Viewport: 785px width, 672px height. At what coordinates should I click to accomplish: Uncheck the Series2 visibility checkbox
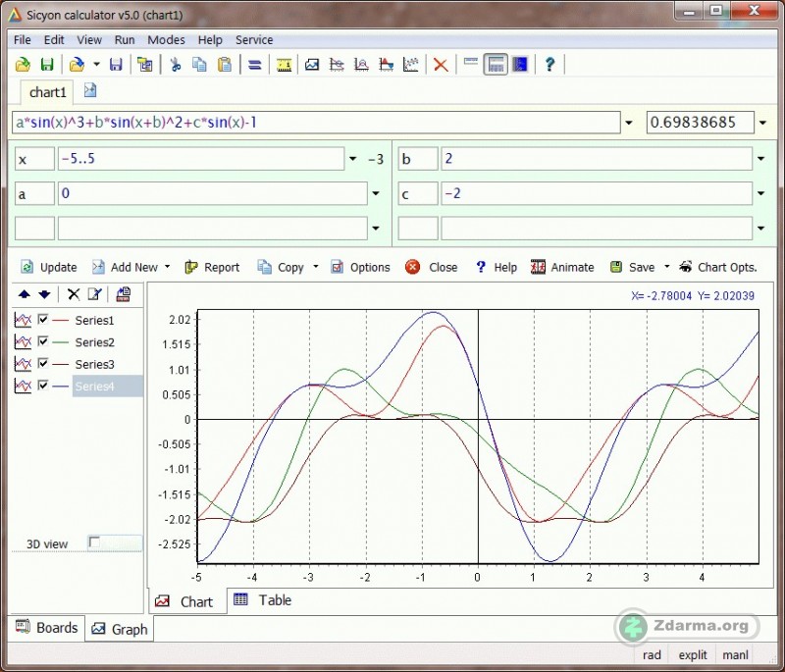pyautogui.click(x=43, y=340)
